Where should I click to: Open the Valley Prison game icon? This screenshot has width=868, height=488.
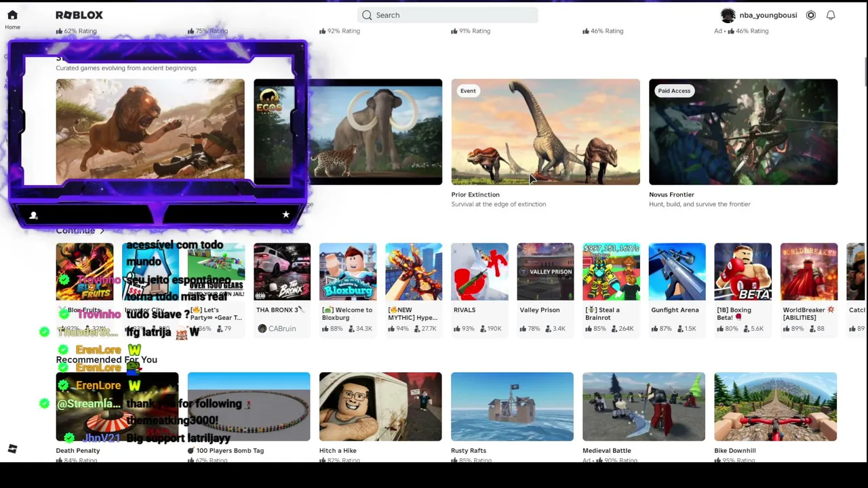545,271
